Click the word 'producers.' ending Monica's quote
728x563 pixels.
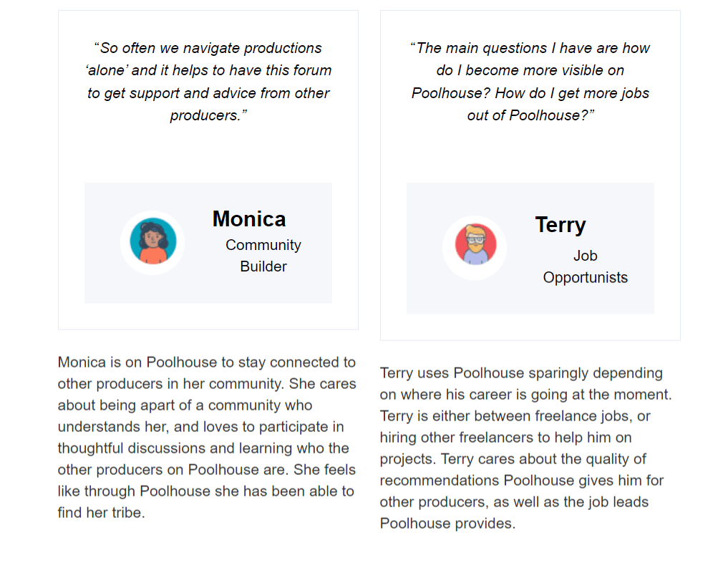point(208,115)
